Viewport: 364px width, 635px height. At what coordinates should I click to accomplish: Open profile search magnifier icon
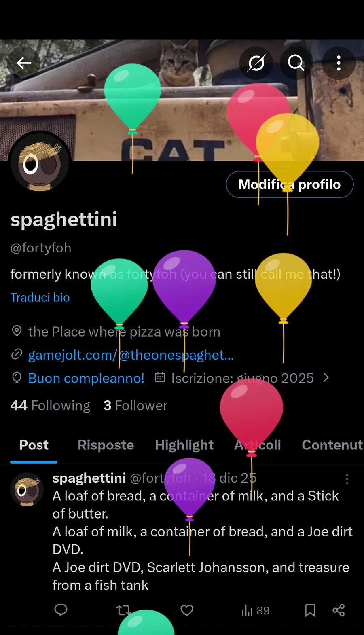pyautogui.click(x=296, y=63)
